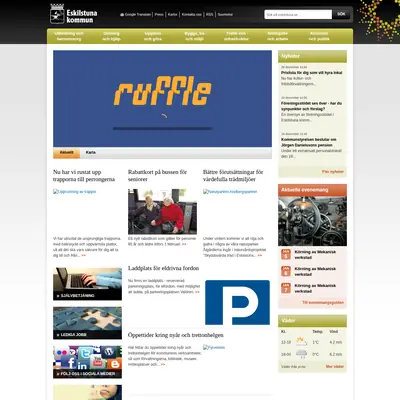Screen dimensions: 400x400
Task: Open the Utbildning och barnomsorg menu
Action: point(69,36)
